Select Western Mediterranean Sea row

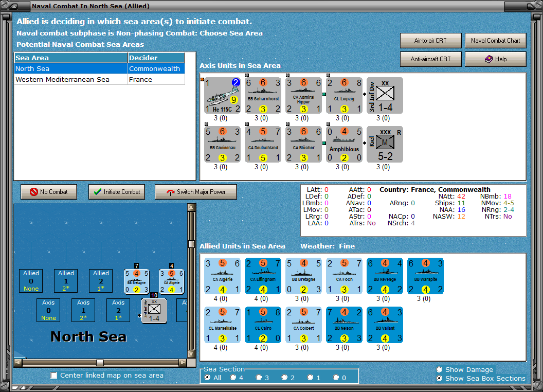(x=100, y=79)
